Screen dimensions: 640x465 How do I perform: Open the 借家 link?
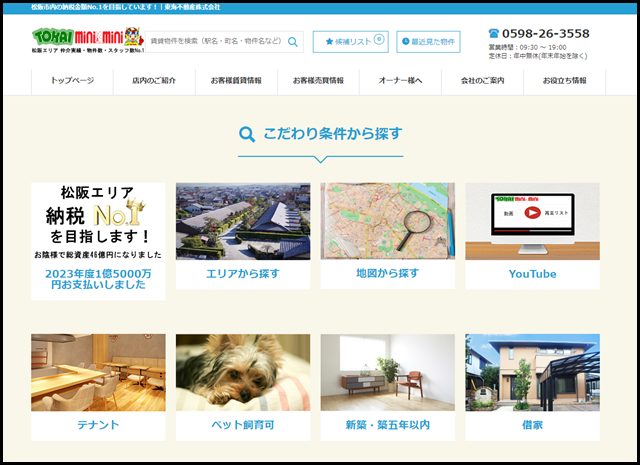tap(532, 425)
